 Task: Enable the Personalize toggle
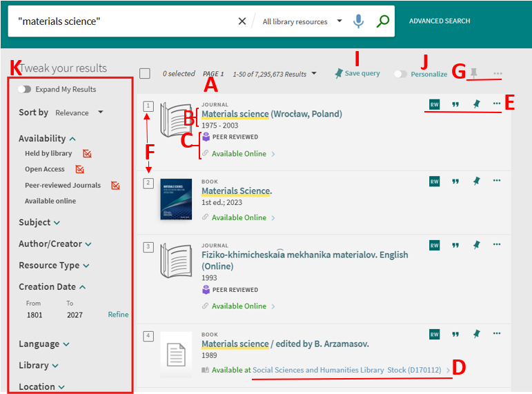click(x=400, y=74)
